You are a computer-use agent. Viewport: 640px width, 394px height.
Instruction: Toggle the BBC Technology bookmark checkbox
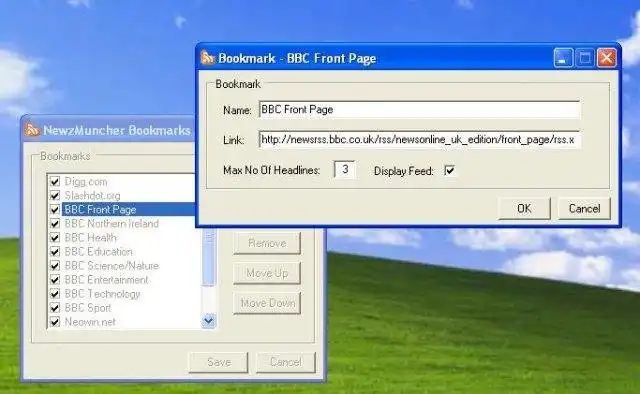(x=55, y=294)
